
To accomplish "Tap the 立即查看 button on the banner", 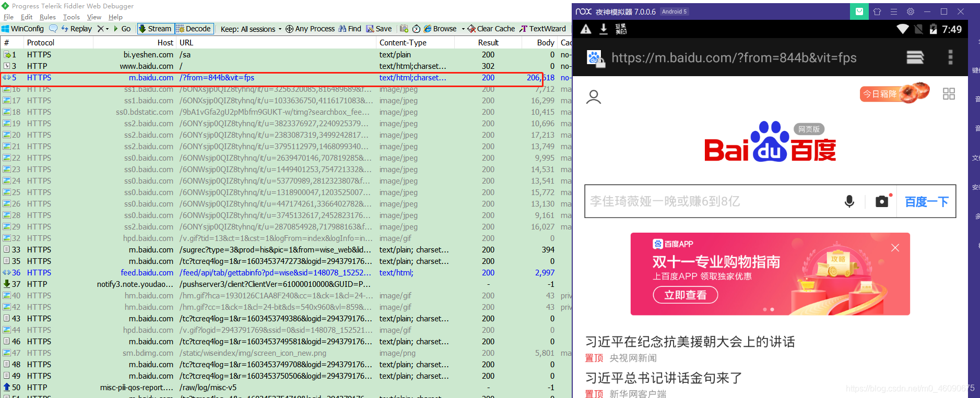I will point(685,295).
